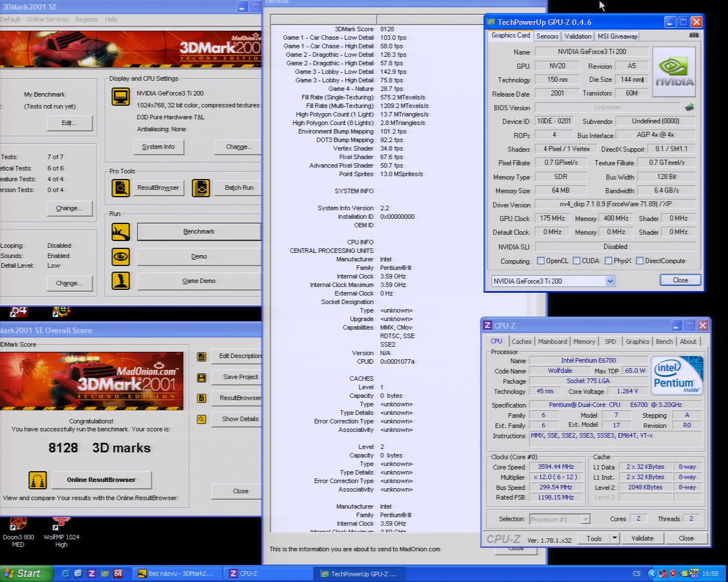
Task: Open the Graphics tab in CPU-Z
Action: tap(637, 342)
